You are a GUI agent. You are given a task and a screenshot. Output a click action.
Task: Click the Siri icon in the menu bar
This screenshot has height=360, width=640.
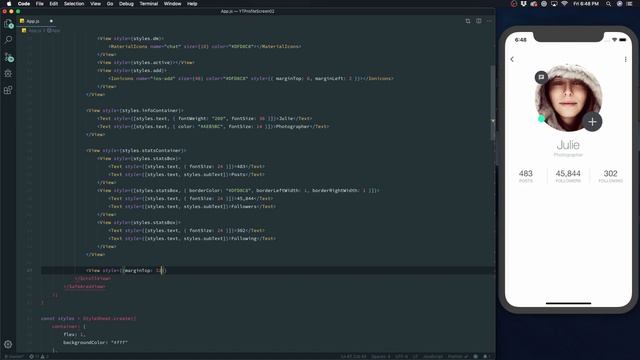click(x=619, y=4)
